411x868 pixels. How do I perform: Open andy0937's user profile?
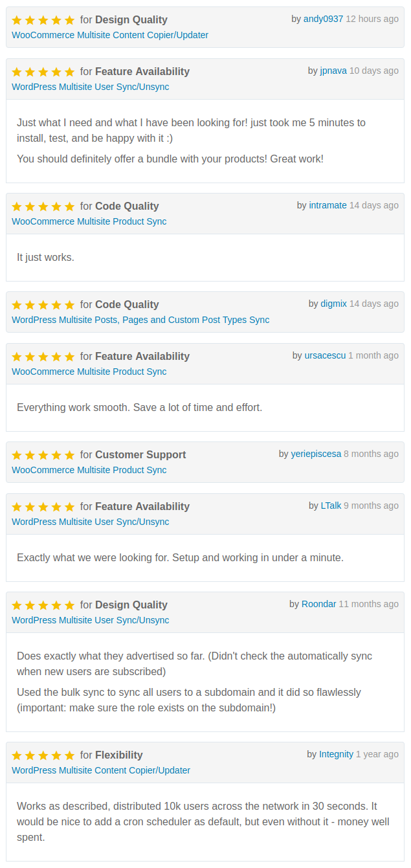point(323,19)
